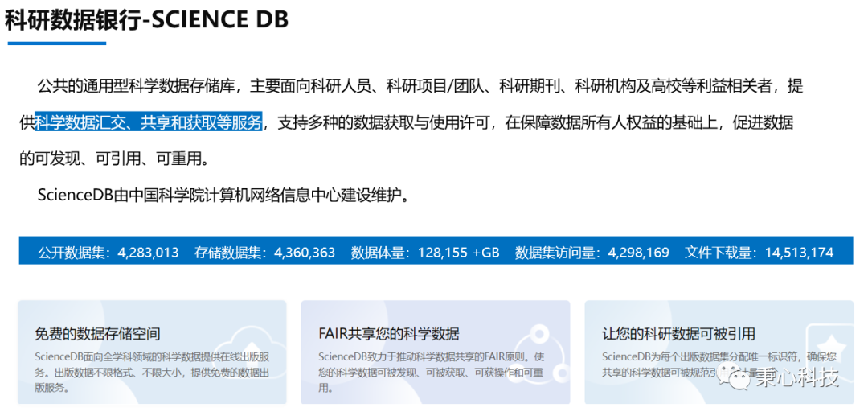Click the 数据体量 128,155 +GB statistic

click(424, 252)
